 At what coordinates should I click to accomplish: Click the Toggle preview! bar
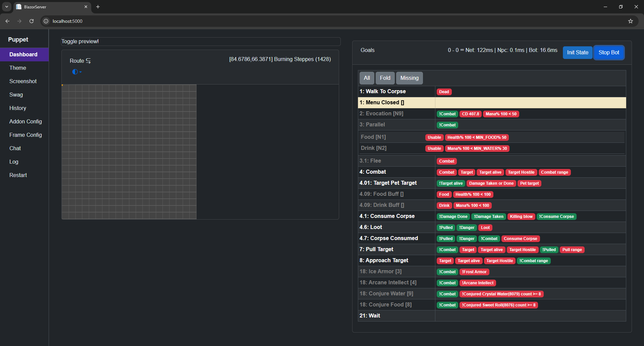(x=201, y=41)
